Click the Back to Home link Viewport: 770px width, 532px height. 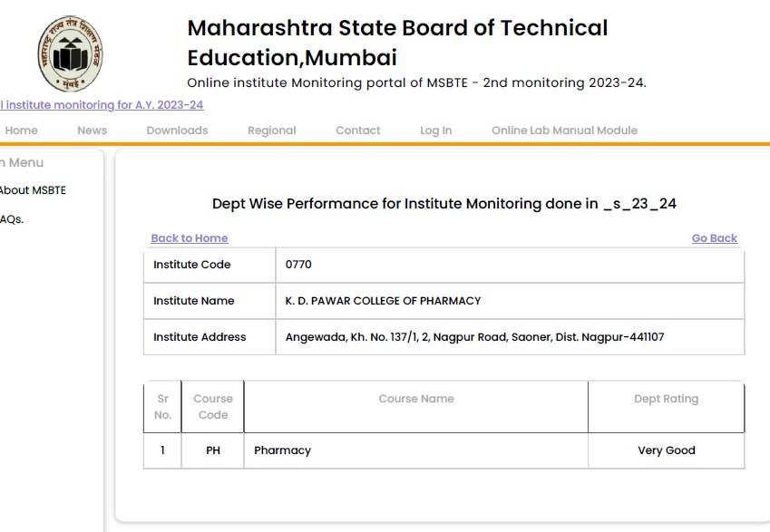pos(190,238)
